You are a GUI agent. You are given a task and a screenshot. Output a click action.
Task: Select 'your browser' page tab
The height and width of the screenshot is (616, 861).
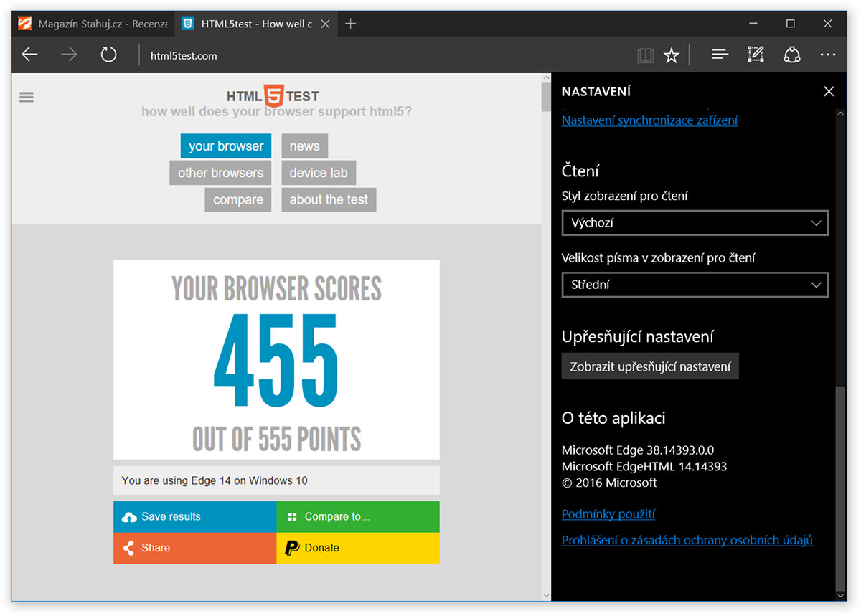[x=226, y=146]
